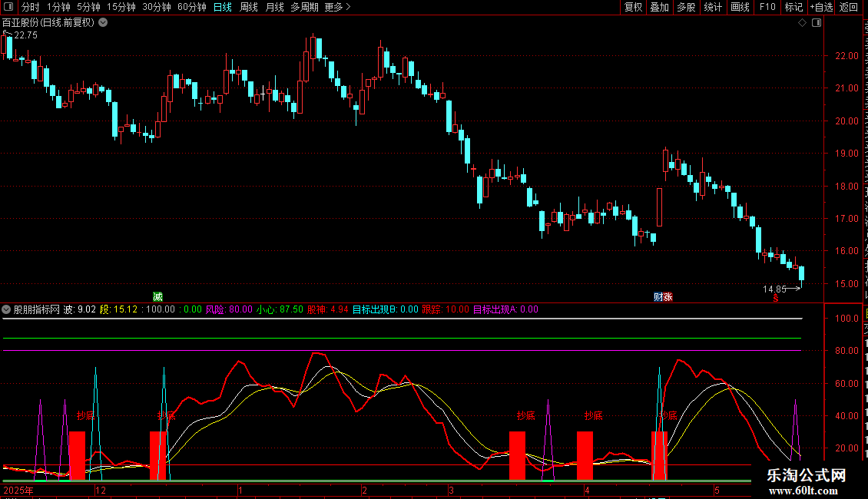
Task: Click the 股神: 4.94 indicator value
Action: click(328, 310)
